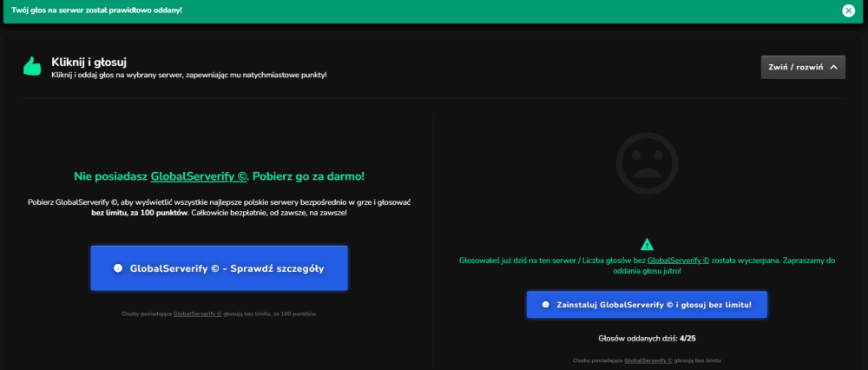Click info icon in Sprawdź szczegóły button

[117, 268]
